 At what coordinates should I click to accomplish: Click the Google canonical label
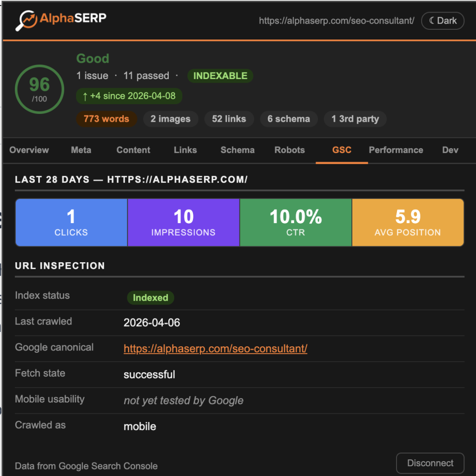(x=54, y=347)
